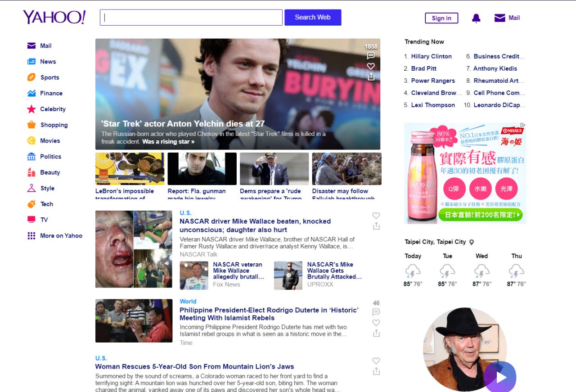The image size is (576, 392).
Task: Open the Politics building icon
Action: (31, 157)
